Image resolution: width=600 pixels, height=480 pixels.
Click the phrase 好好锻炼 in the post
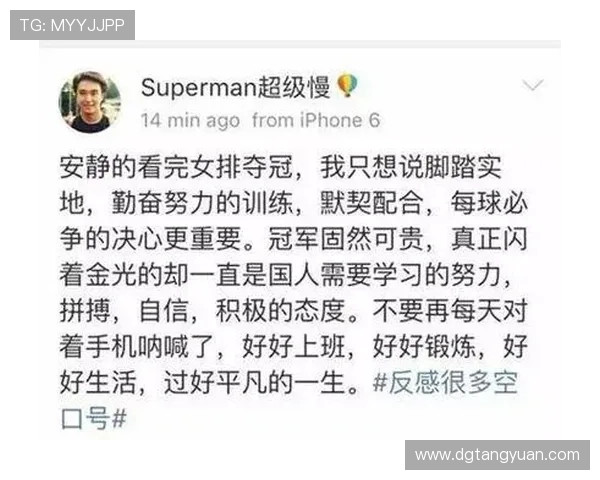coord(424,346)
